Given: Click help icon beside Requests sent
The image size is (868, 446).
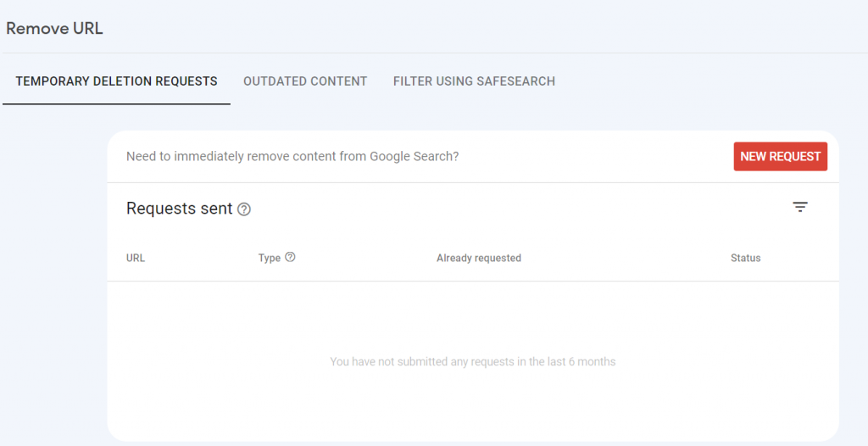Looking at the screenshot, I should (x=244, y=209).
